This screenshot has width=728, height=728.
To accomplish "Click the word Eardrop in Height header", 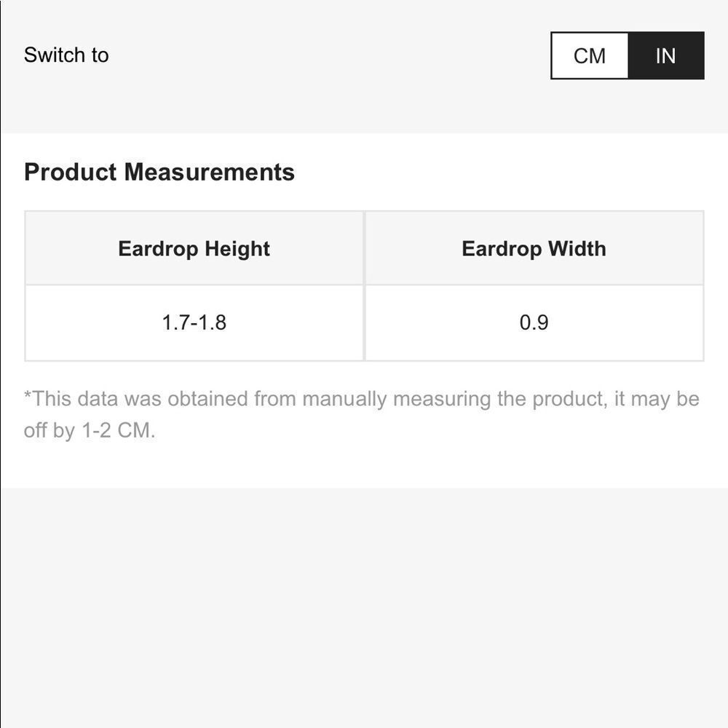I will (x=158, y=249).
